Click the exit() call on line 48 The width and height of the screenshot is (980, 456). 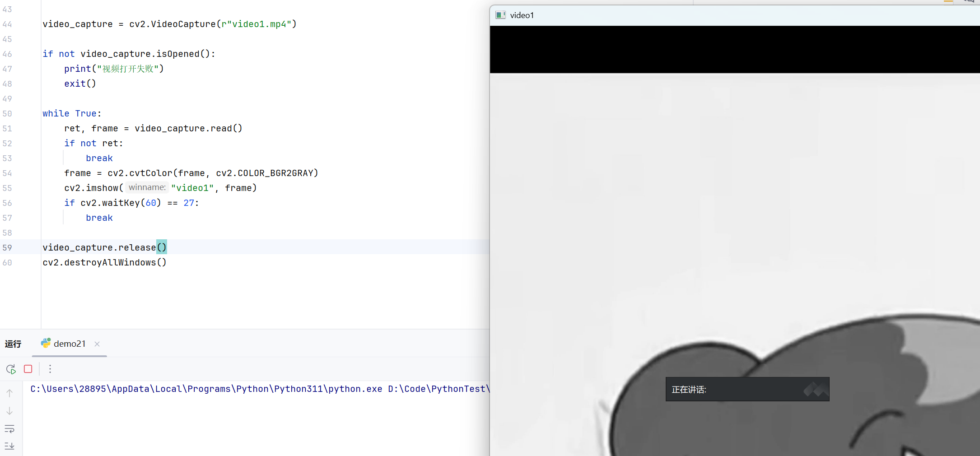tap(80, 84)
